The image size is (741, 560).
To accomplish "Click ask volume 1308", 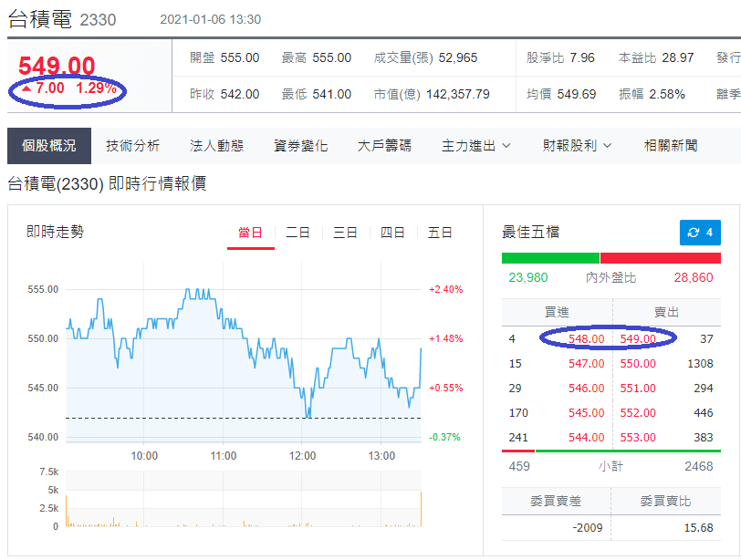I will [700, 364].
